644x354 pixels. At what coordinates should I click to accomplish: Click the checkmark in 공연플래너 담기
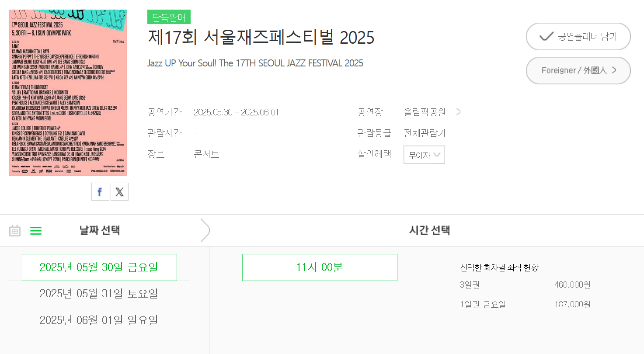547,36
